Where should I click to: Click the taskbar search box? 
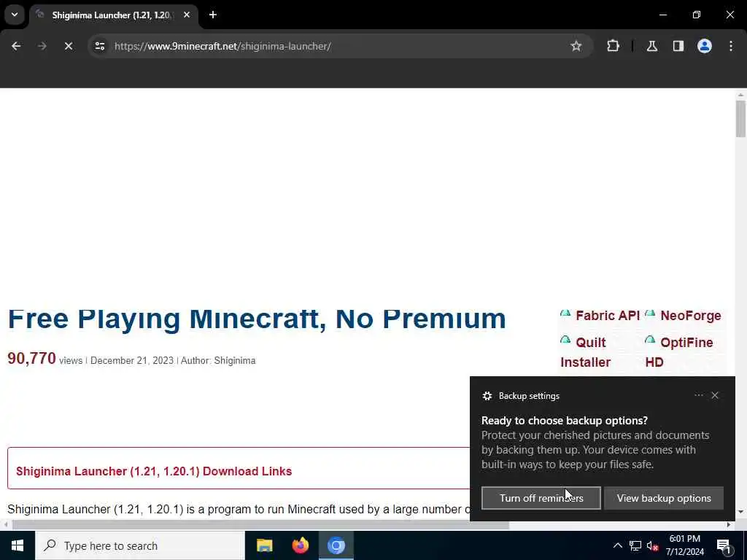tap(139, 545)
